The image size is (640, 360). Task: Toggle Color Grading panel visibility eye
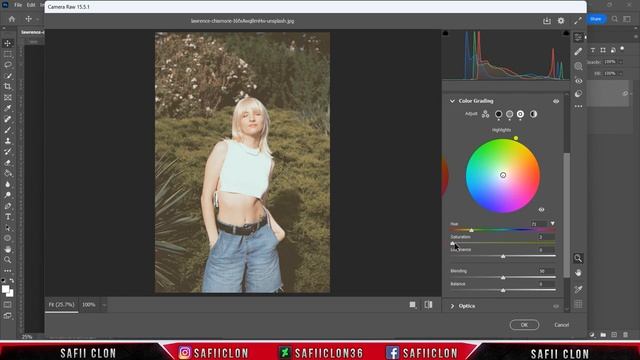pos(556,101)
